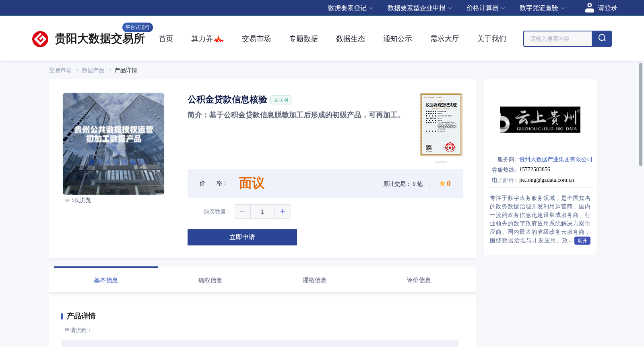Switch to 确权信息 tab
Image resolution: width=644 pixels, height=347 pixels.
click(x=210, y=280)
